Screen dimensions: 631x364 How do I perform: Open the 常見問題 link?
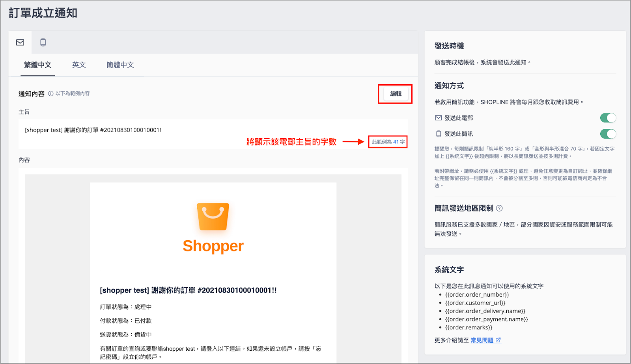(x=482, y=340)
